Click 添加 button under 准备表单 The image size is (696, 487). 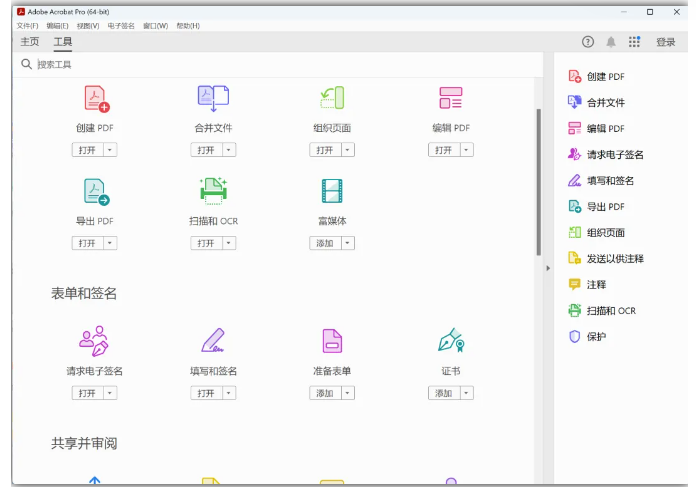click(x=325, y=393)
